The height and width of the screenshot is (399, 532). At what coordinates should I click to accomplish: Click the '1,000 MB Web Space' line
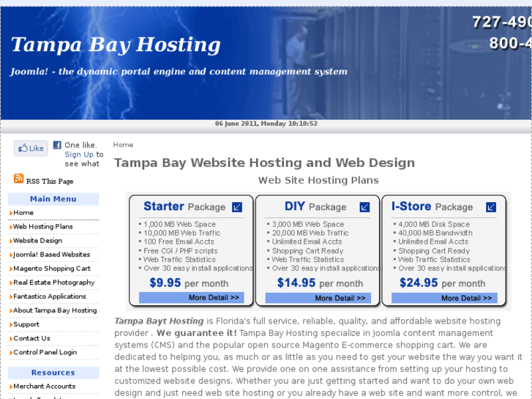tap(179, 224)
